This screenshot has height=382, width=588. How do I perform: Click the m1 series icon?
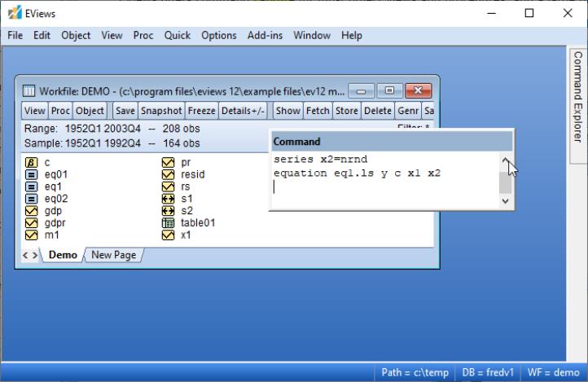pos(32,234)
